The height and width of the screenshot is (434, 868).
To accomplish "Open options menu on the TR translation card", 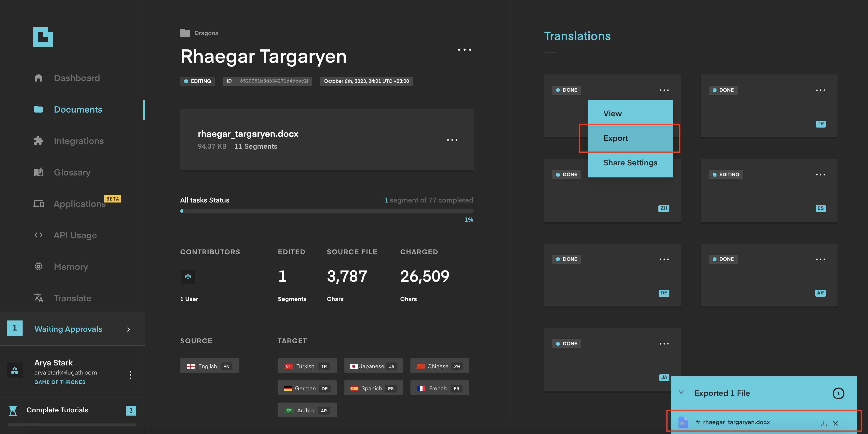I will pyautogui.click(x=820, y=90).
